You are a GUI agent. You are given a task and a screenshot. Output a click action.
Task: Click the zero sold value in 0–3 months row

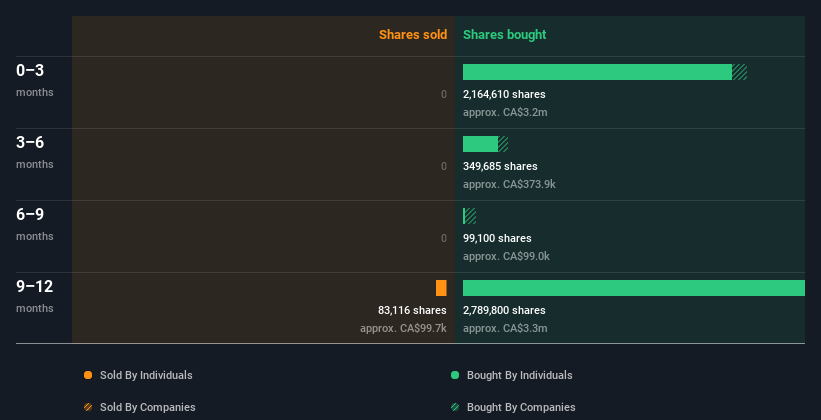coord(444,94)
